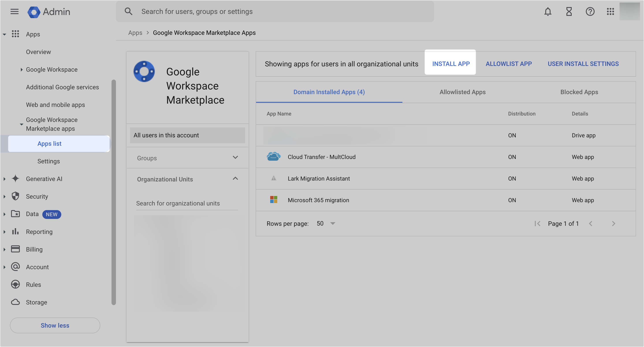Open the pending tasks hourglass icon
Viewport: 644px width, 347px height.
(x=569, y=11)
